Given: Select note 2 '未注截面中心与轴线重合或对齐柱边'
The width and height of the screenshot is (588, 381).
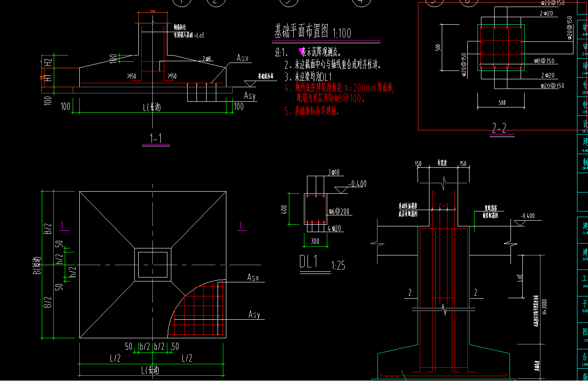Looking at the screenshot, I should [333, 65].
